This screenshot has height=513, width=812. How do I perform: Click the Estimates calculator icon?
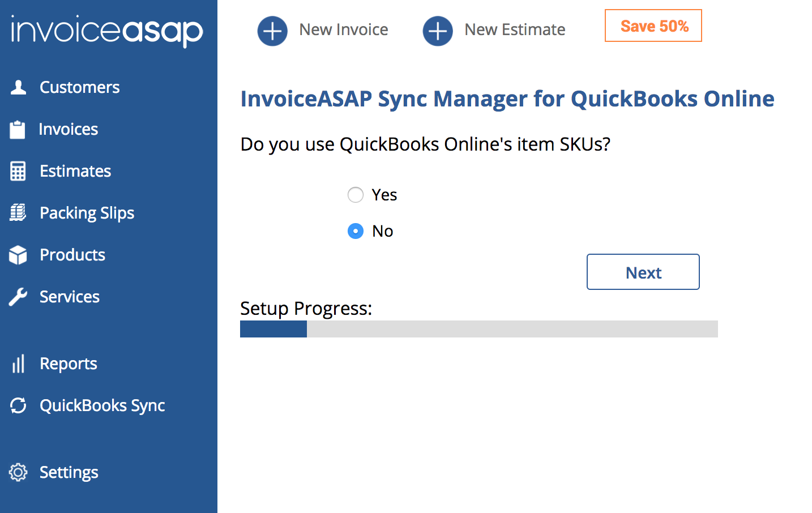[x=18, y=171]
